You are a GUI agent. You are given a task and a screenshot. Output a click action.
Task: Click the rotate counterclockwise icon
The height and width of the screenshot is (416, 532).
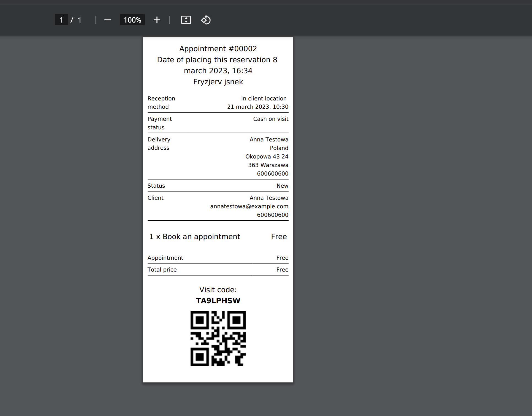[x=206, y=20]
